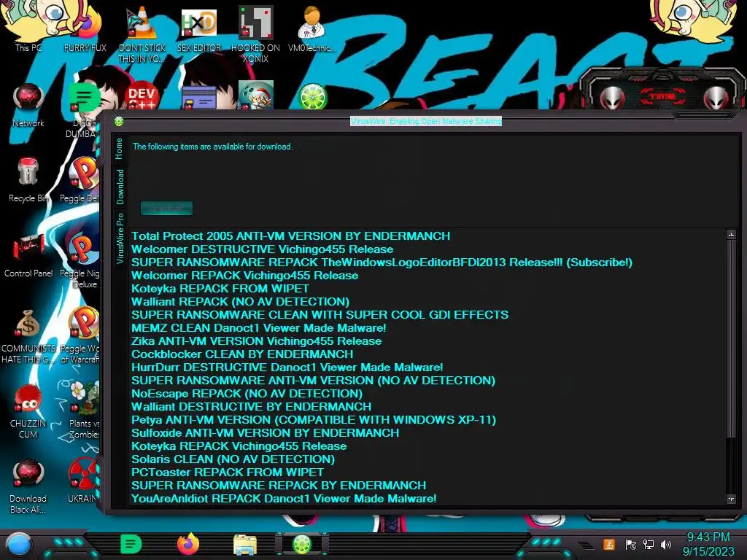Click the download list scrollbar thumb
Image resolution: width=747 pixels, height=560 pixels.
pos(731,338)
